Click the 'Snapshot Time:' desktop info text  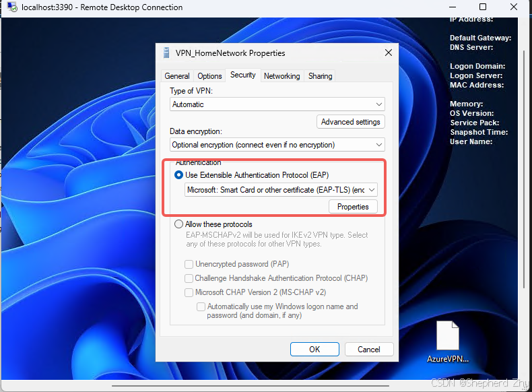pyautogui.click(x=479, y=132)
